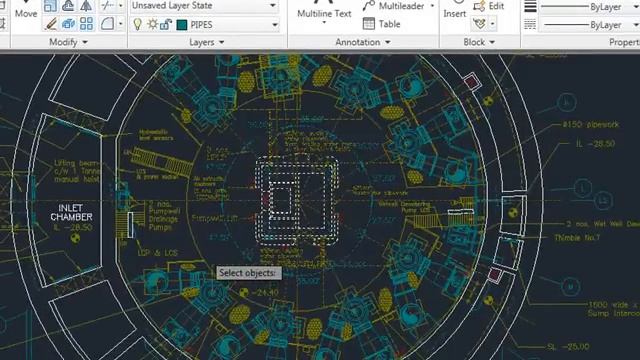
Task: Click the Multileader icon
Action: pyautogui.click(x=369, y=6)
